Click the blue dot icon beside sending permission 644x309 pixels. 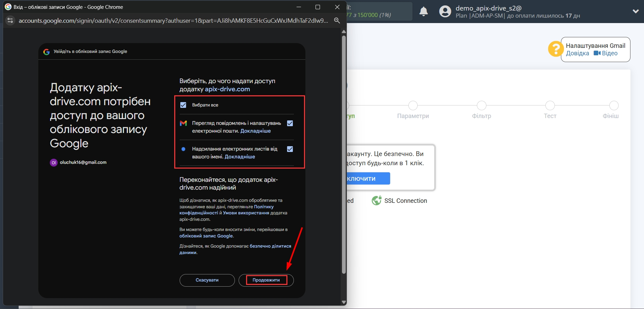(x=183, y=149)
